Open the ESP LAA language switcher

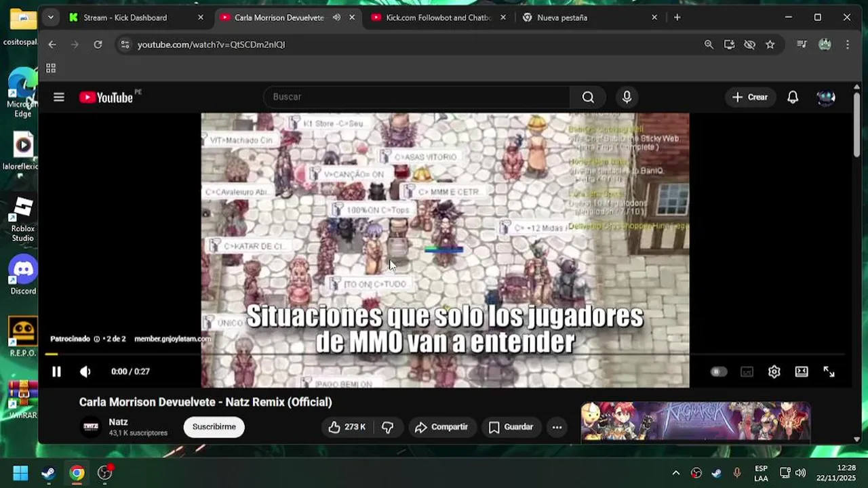click(761, 473)
